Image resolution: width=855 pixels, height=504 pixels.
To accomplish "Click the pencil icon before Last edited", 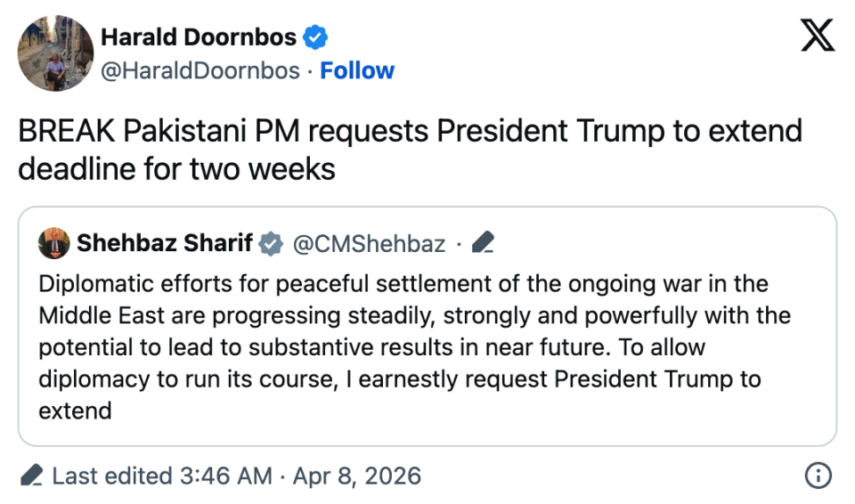I will coord(31,476).
